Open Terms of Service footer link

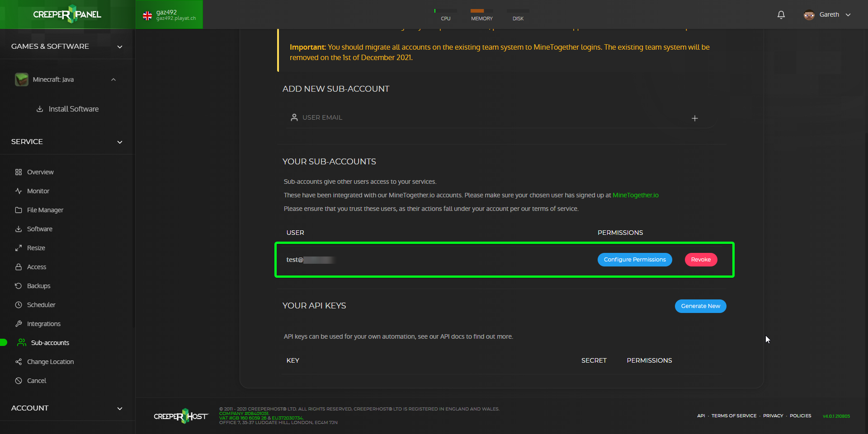point(734,416)
